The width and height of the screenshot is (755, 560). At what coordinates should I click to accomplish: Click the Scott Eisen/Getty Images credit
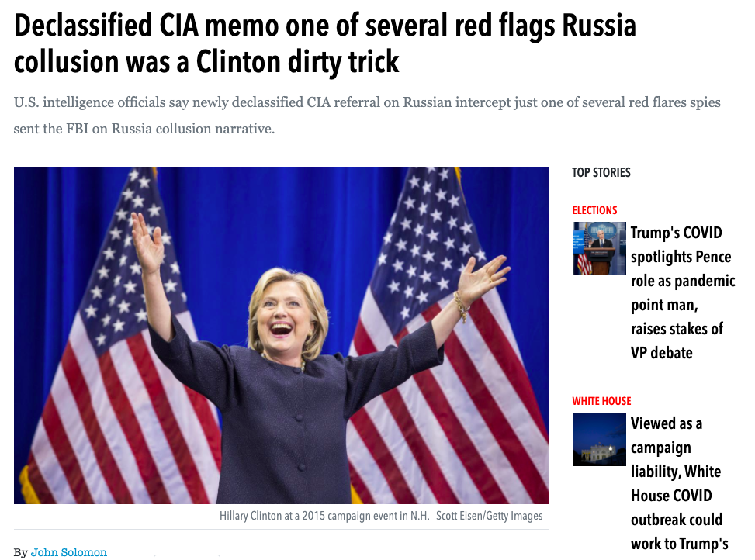(489, 516)
